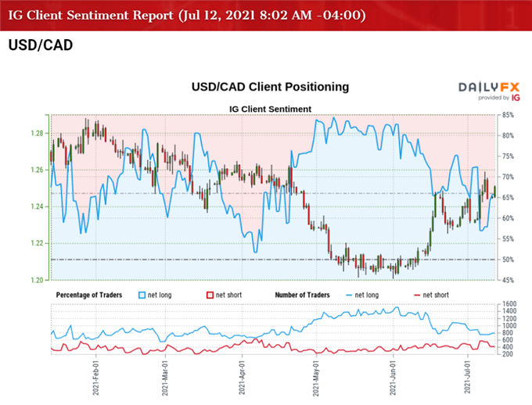
Task: Click the 55% sentiment axis label
Action: [508, 239]
